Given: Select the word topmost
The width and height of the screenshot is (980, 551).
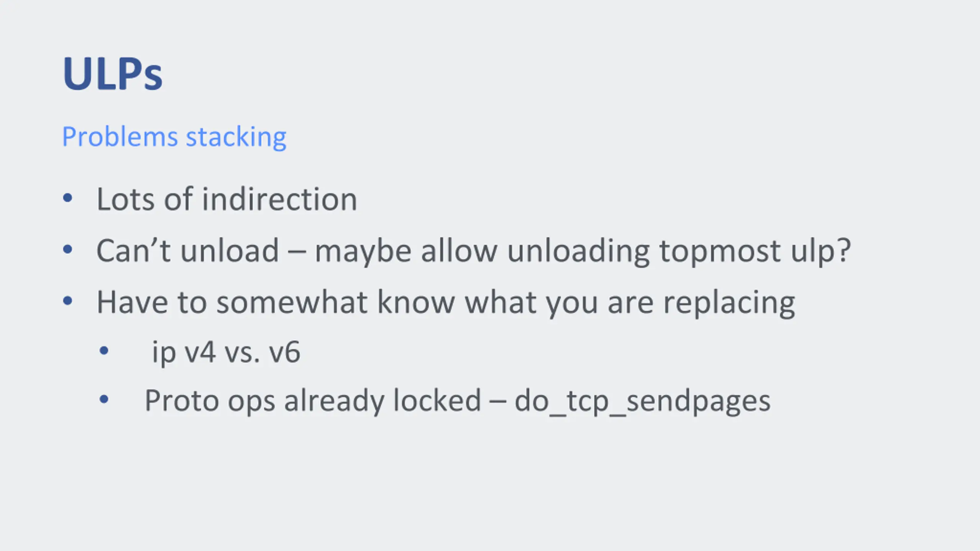Looking at the screenshot, I should tap(720, 252).
